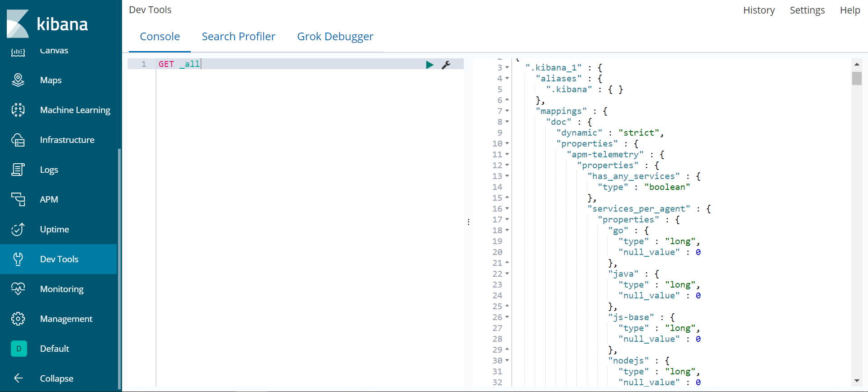868x392 pixels.
Task: Go to Machine Learning label
Action: 75,110
